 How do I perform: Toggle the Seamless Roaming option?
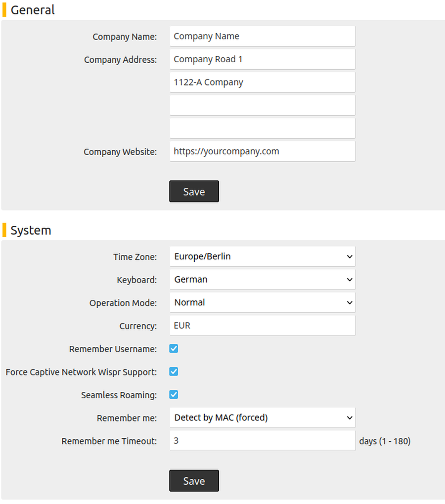(174, 394)
